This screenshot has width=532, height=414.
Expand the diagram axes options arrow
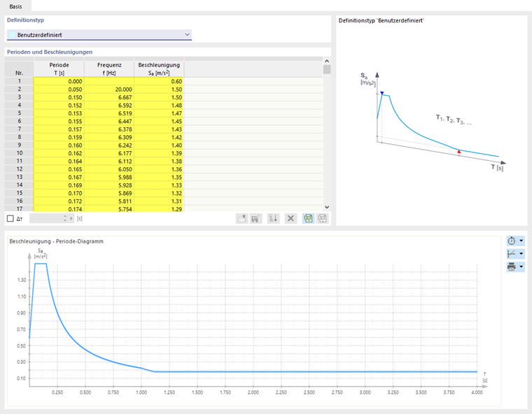[521, 254]
